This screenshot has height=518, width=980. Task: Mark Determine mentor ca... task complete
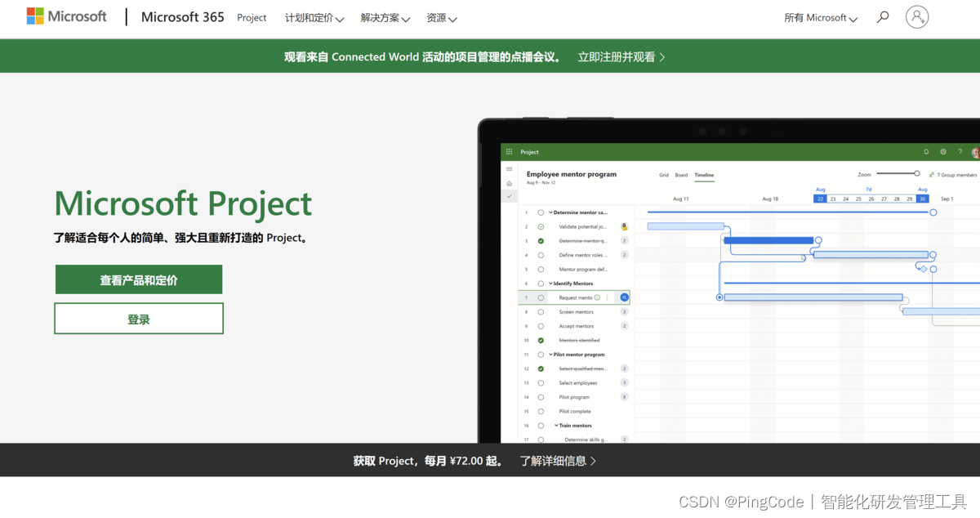click(x=541, y=212)
